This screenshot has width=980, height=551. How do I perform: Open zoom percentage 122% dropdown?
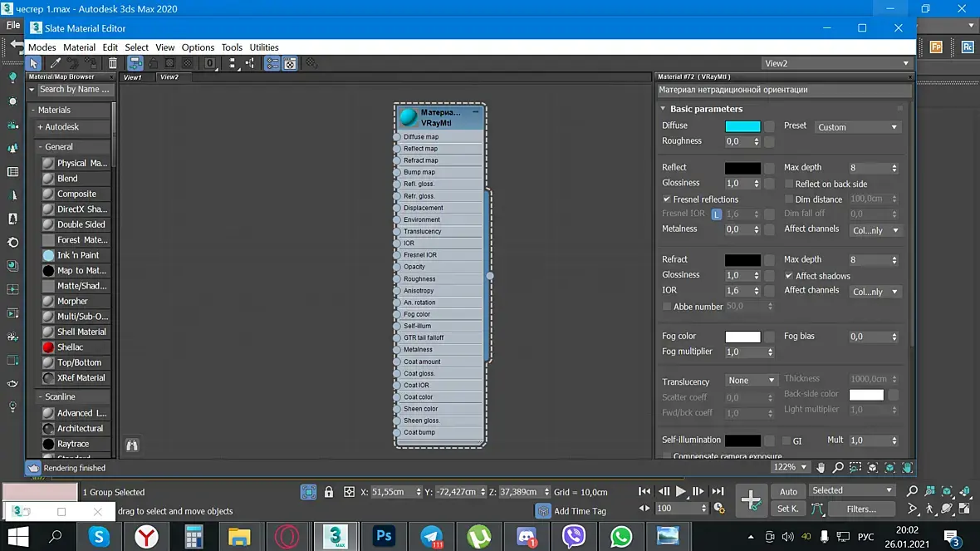[x=790, y=467]
